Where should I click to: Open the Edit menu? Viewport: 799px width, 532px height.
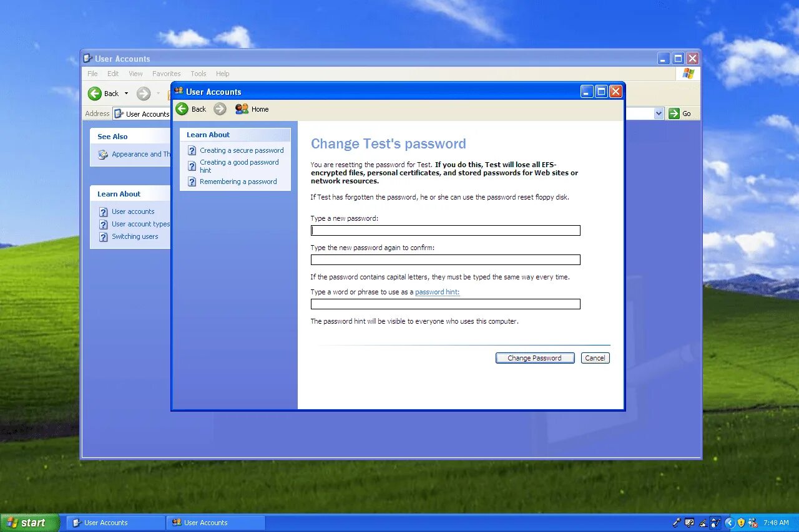113,74
